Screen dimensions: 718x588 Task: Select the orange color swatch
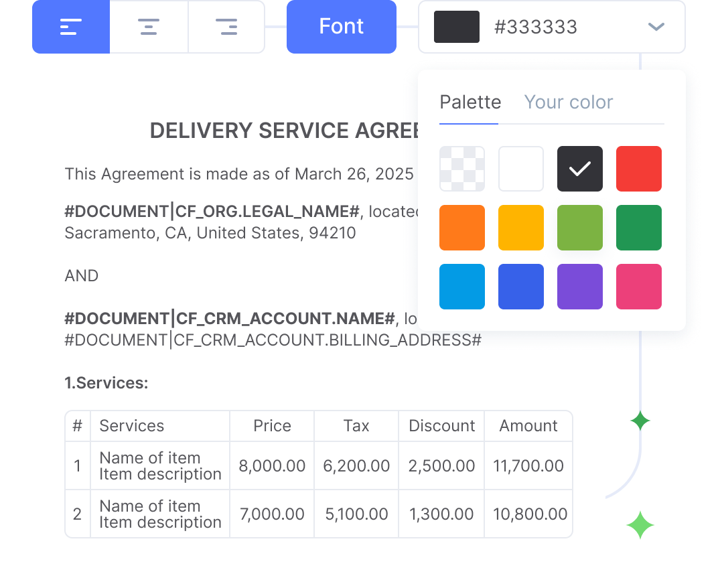[x=462, y=228]
